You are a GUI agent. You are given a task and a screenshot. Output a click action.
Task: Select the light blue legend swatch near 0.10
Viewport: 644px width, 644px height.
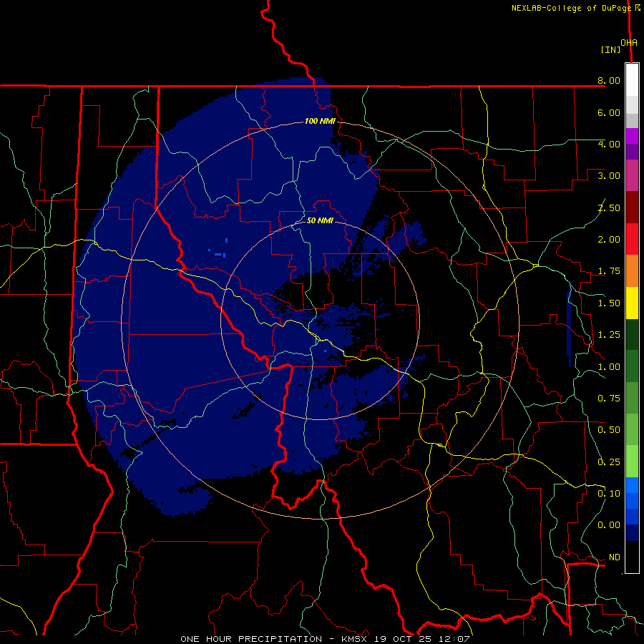click(x=632, y=485)
